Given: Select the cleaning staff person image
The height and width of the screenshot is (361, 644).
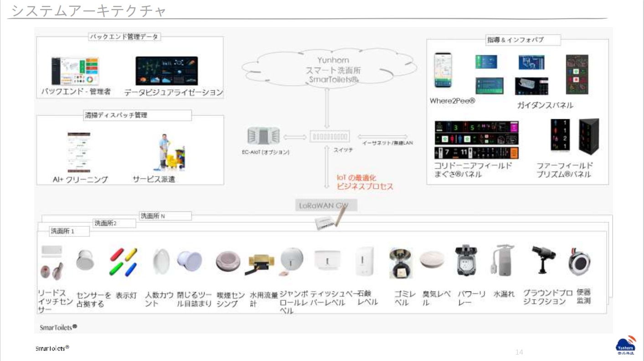Looking at the screenshot, I should [x=165, y=152].
